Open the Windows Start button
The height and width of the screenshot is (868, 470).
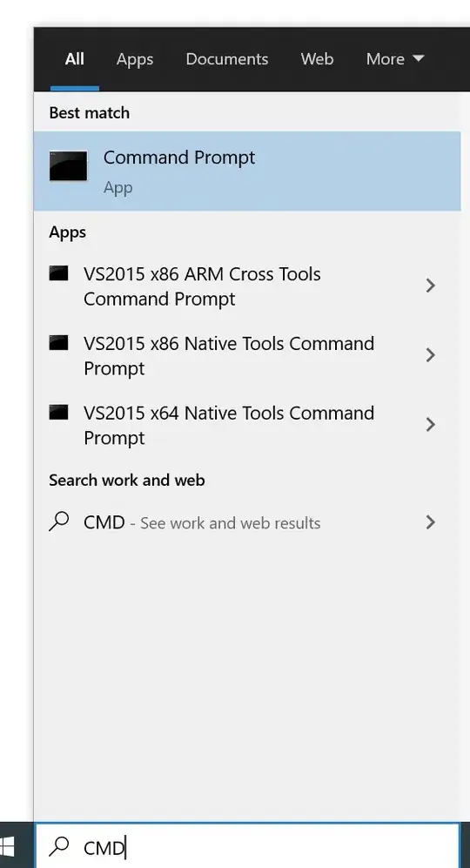[x=7, y=846]
